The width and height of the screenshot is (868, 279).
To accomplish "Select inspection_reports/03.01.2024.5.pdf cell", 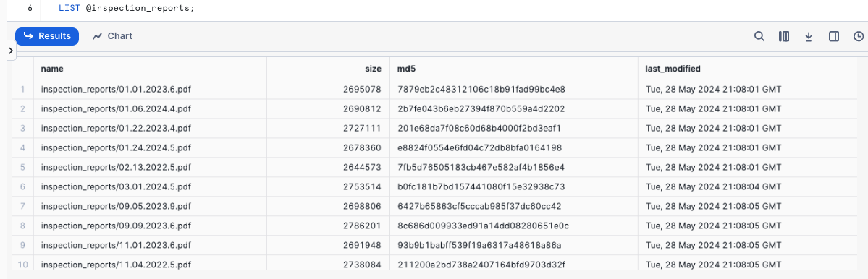I will pyautogui.click(x=150, y=186).
